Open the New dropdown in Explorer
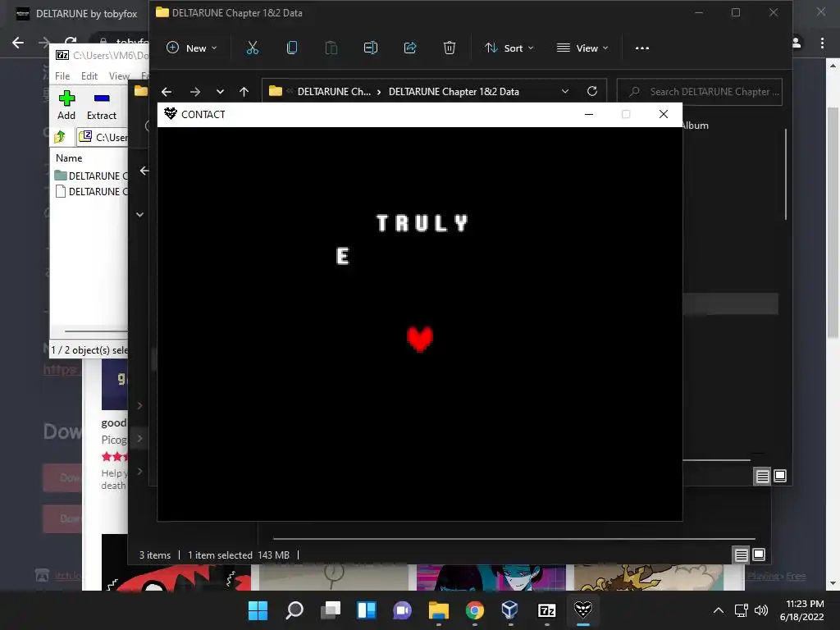 point(192,48)
